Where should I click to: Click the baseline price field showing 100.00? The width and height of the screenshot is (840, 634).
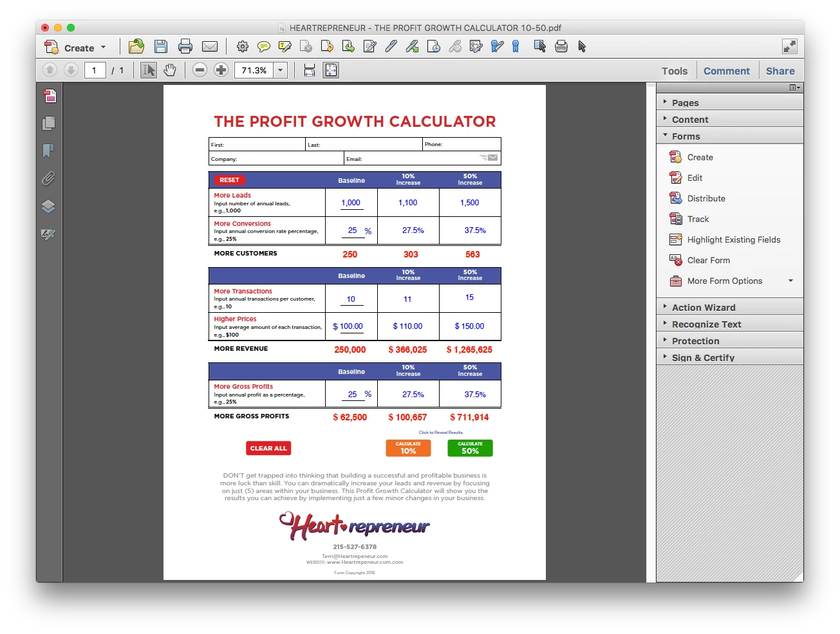(351, 326)
